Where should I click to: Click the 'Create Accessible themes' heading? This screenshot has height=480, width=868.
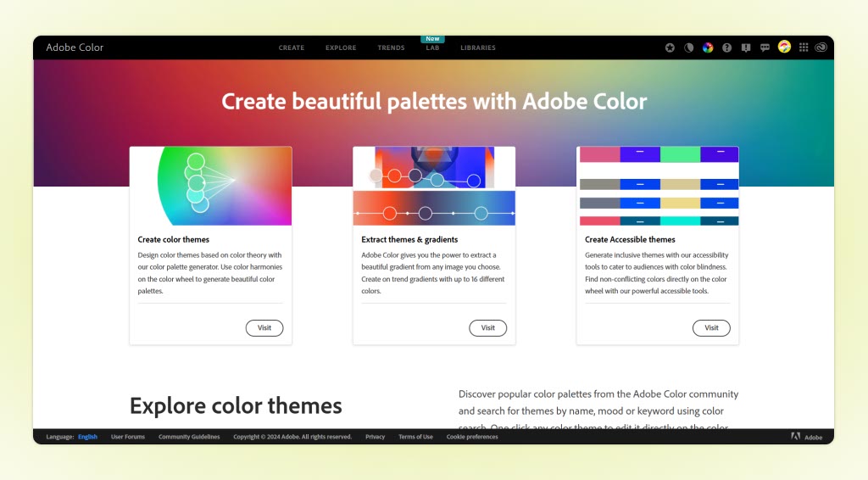pos(630,240)
